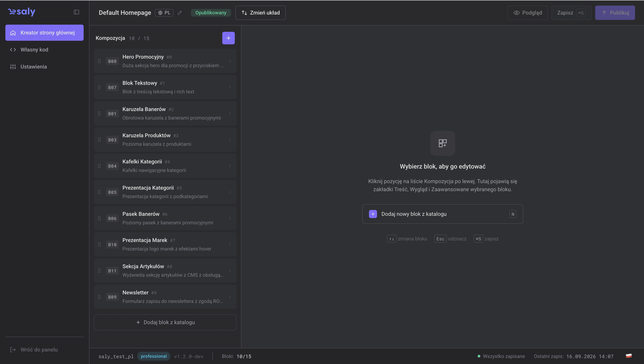
Task: Grab drag handle of Karuzela Banerów
Action: [x=99, y=113]
